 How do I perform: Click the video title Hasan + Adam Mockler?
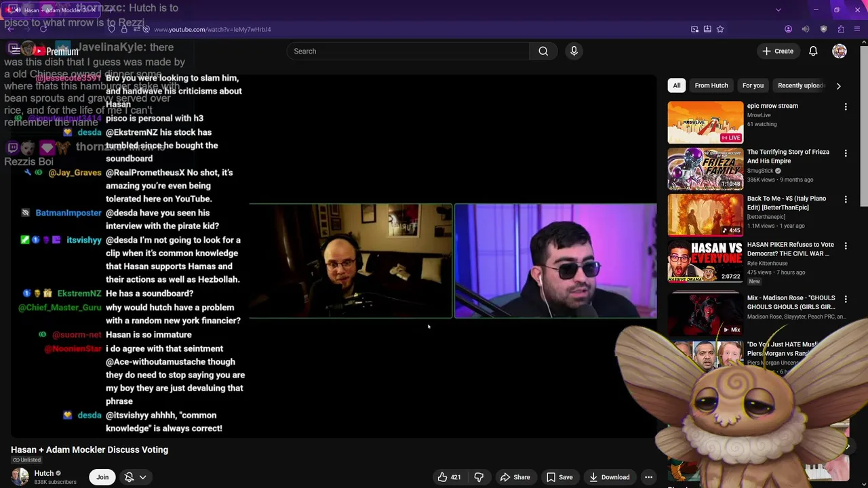pyautogui.click(x=90, y=449)
